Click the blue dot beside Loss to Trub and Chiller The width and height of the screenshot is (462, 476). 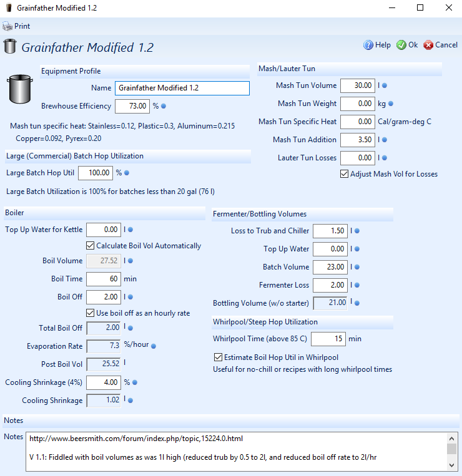(357, 231)
